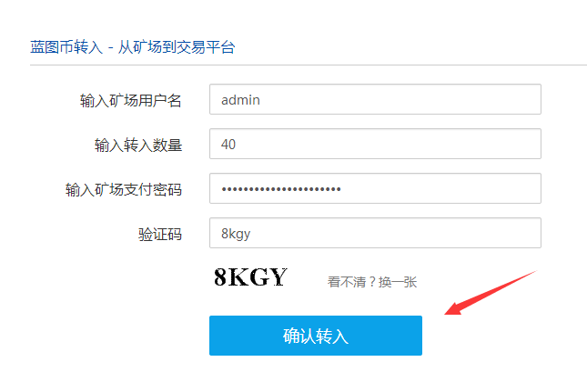This screenshot has height=392, width=587.
Task: Place cursor on the admin text
Action: click(240, 100)
